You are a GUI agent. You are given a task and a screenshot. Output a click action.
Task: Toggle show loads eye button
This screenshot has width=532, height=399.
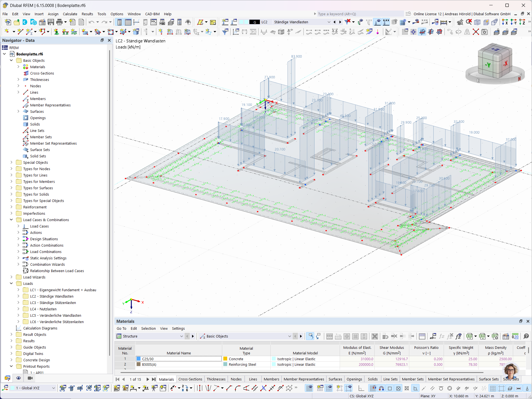(x=377, y=22)
